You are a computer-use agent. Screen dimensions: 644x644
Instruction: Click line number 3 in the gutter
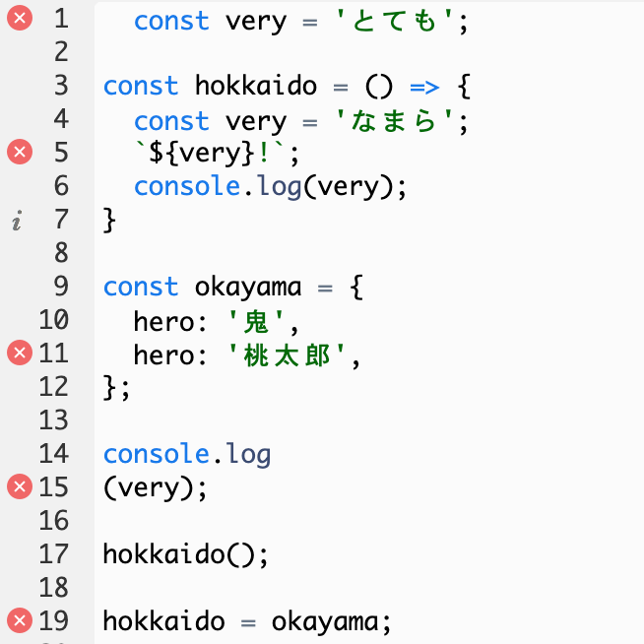pyautogui.click(x=61, y=86)
